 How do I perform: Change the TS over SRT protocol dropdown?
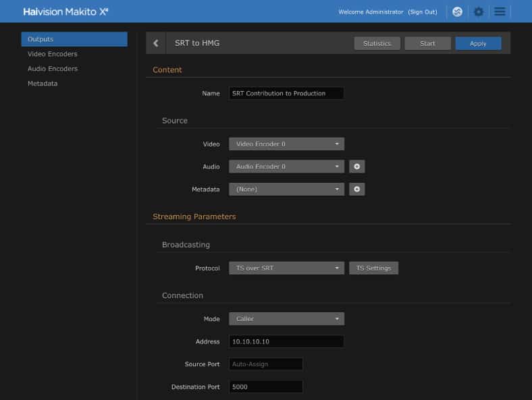[x=286, y=268]
